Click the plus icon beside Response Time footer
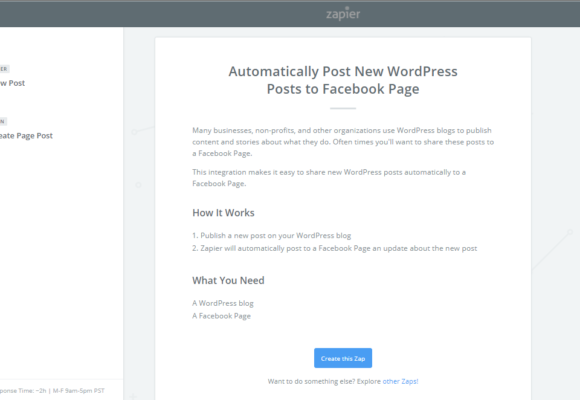This screenshot has height=400, width=580. [133, 396]
